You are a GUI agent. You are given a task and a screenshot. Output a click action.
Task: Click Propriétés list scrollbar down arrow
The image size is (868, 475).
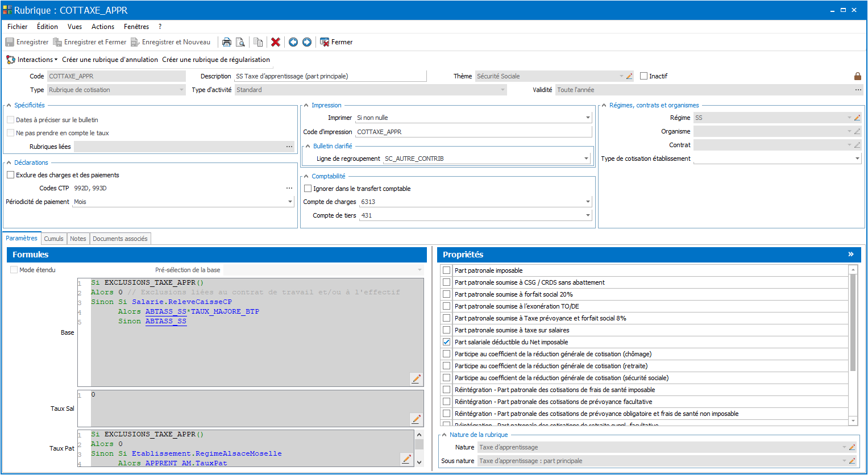click(853, 421)
